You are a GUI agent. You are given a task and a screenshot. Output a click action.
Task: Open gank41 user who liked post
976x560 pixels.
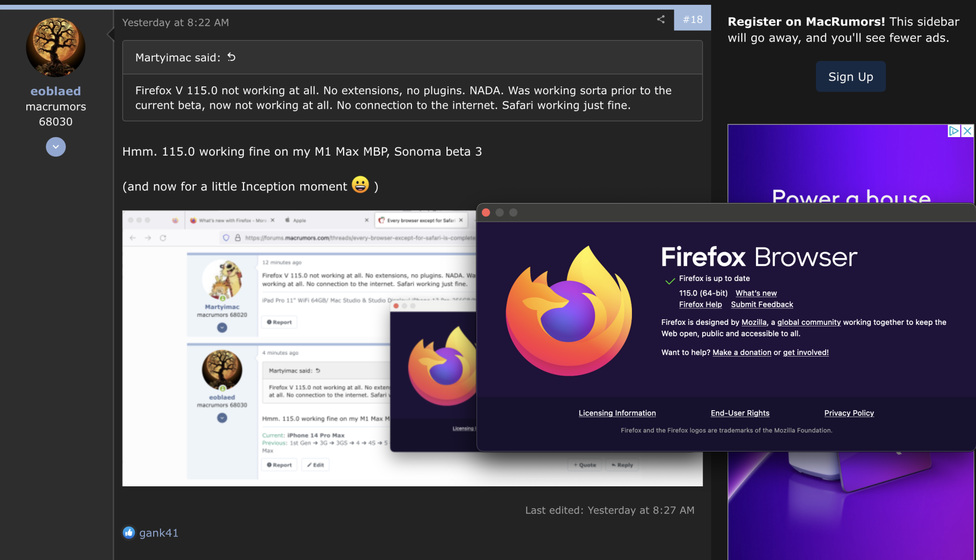click(159, 533)
